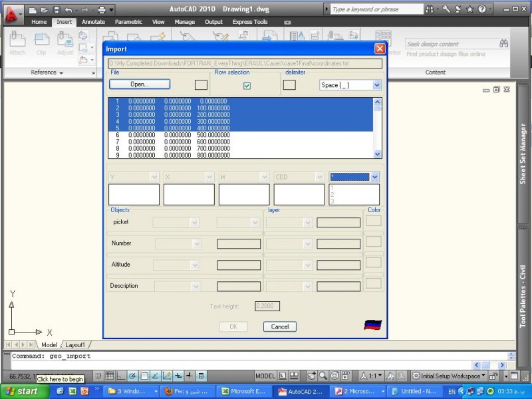This screenshot has height=399, width=532.
Task: Click the Altitude row Color swatch
Action: pyautogui.click(x=374, y=262)
